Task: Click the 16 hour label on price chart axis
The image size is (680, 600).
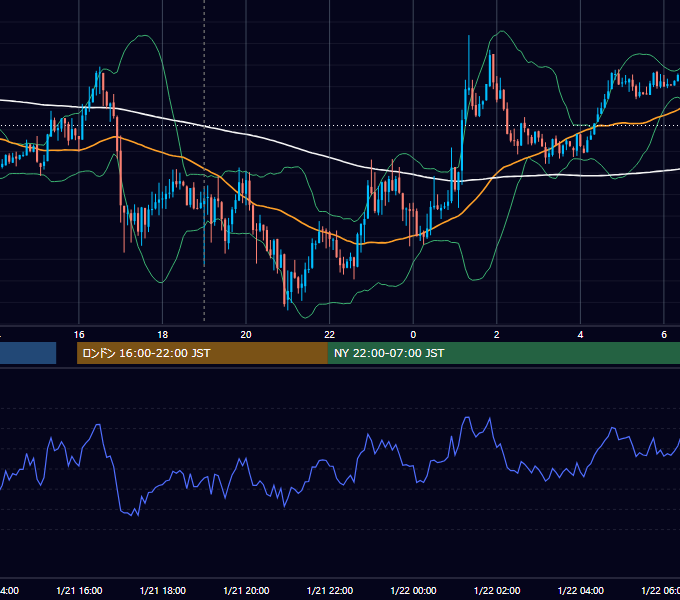Action: coord(79,334)
